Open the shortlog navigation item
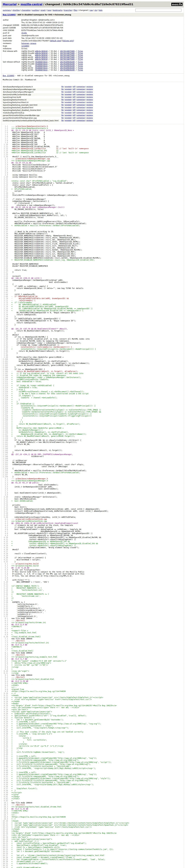Image resolution: width=185 pixels, height=868 pixels. [16, 10]
